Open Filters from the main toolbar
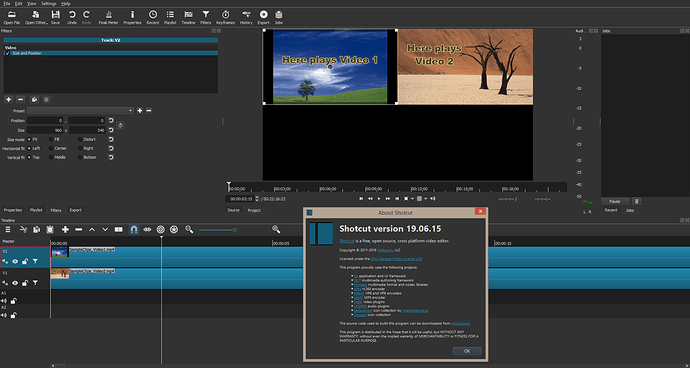 pos(206,17)
